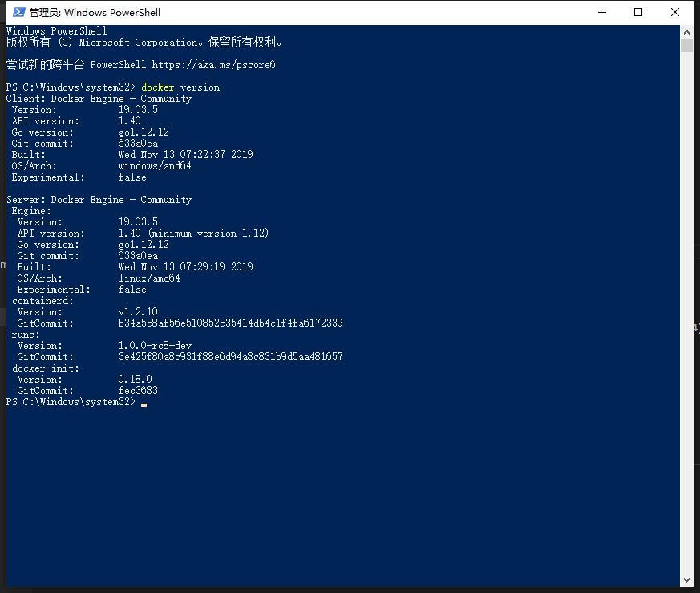Viewport: 700px width, 593px height.
Task: Click the empty scrollbar track below thumb
Action: (686, 321)
